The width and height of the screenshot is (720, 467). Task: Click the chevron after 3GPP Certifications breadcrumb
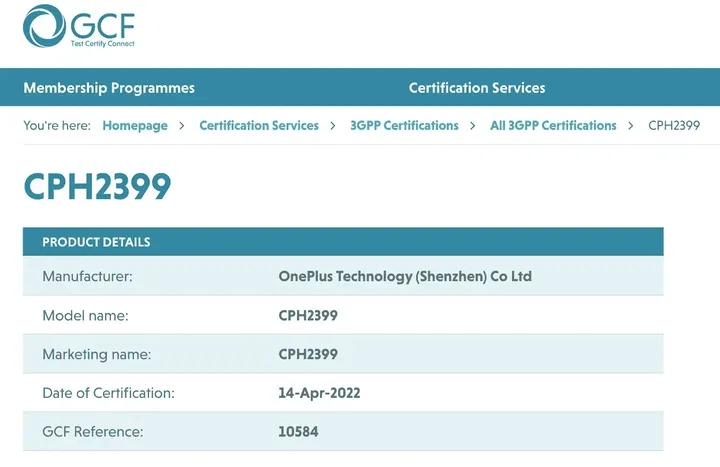(473, 126)
